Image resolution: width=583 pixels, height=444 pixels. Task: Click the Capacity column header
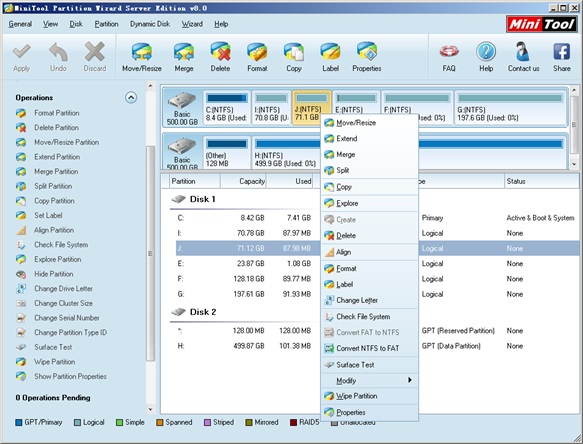click(243, 181)
